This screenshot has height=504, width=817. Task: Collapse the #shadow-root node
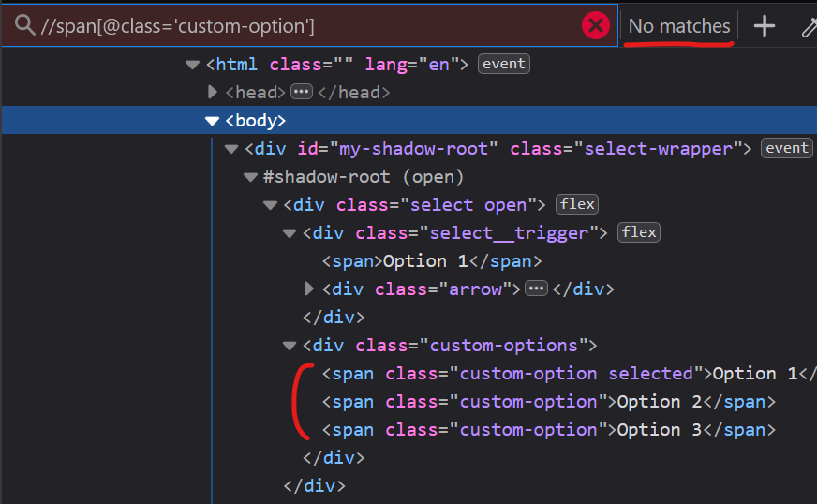point(251,177)
